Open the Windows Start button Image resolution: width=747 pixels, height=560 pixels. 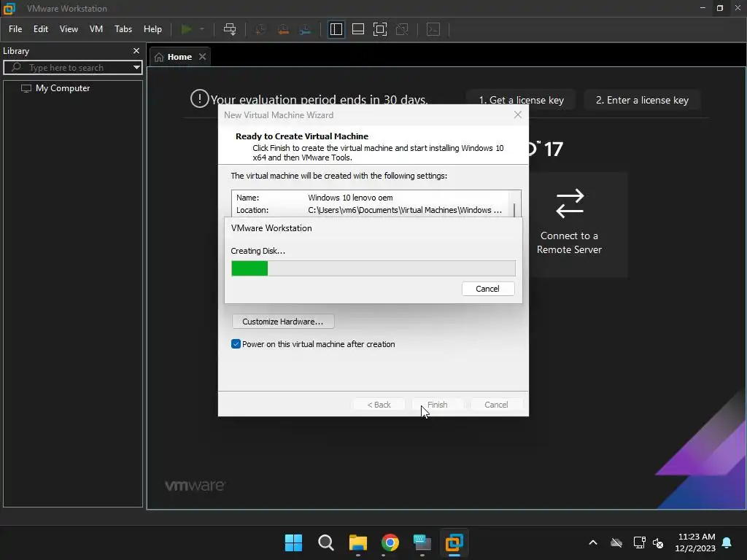pyautogui.click(x=293, y=542)
